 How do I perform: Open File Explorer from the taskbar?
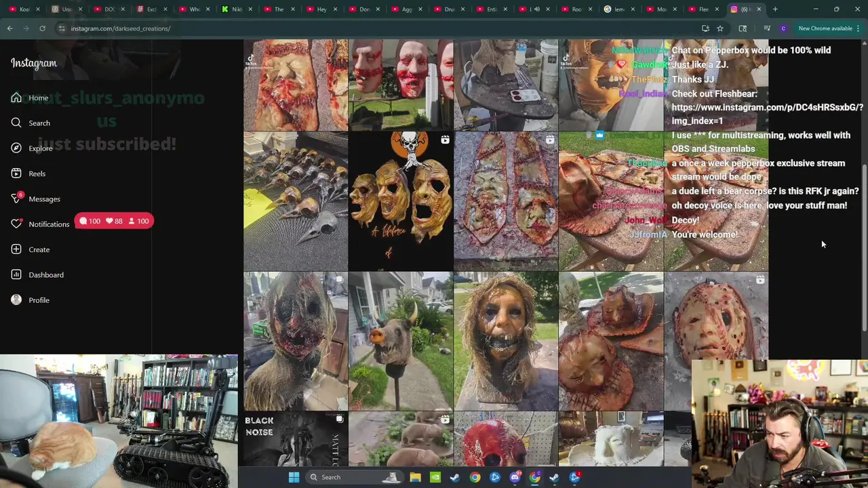(x=415, y=477)
